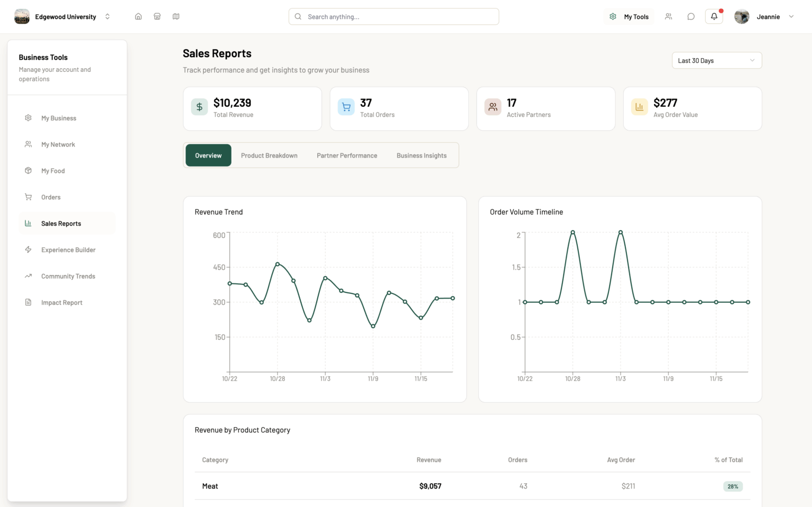Open Community Trends from the sidebar

68,276
